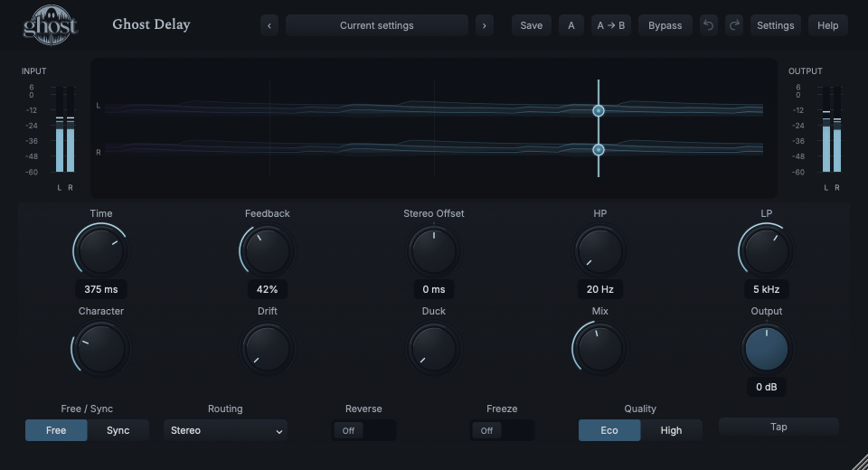Click the undo arrow icon

pyautogui.click(x=708, y=25)
